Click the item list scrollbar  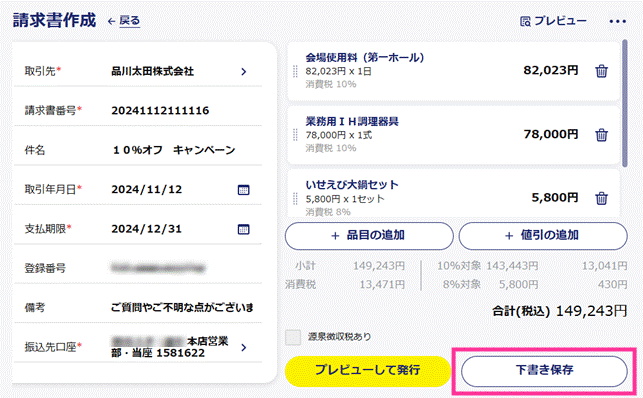625,103
